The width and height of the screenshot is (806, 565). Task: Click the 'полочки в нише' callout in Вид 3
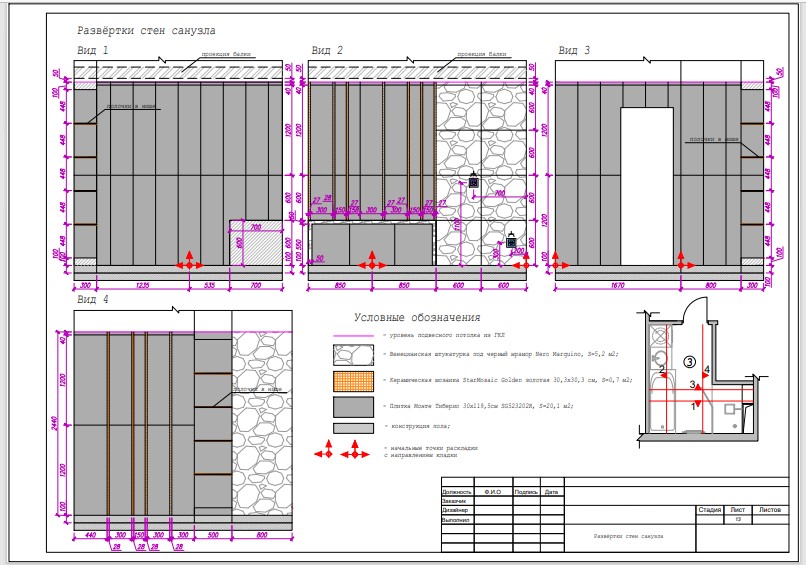click(713, 139)
